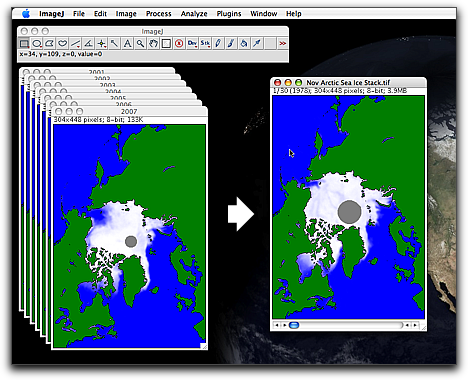The width and height of the screenshot is (468, 380).
Task: Select the Color Picker dropper tool
Action: coord(257,43)
